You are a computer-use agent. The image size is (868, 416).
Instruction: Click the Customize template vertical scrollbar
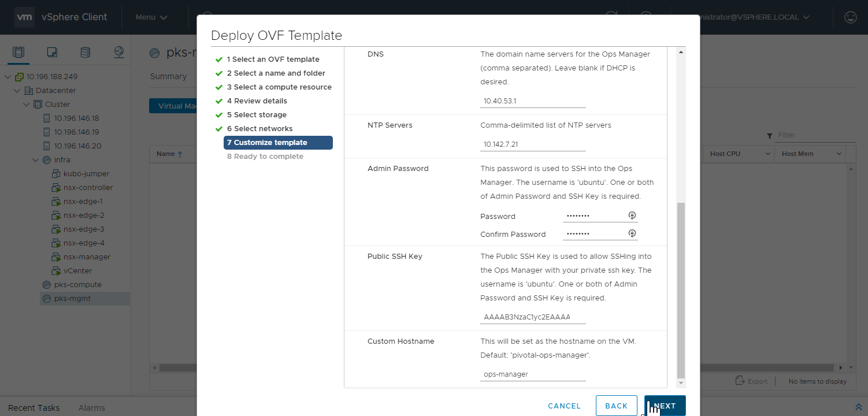[680, 289]
